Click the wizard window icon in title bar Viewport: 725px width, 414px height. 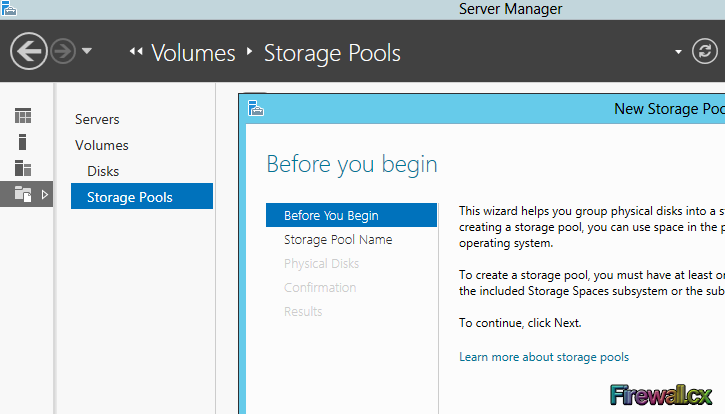256,108
